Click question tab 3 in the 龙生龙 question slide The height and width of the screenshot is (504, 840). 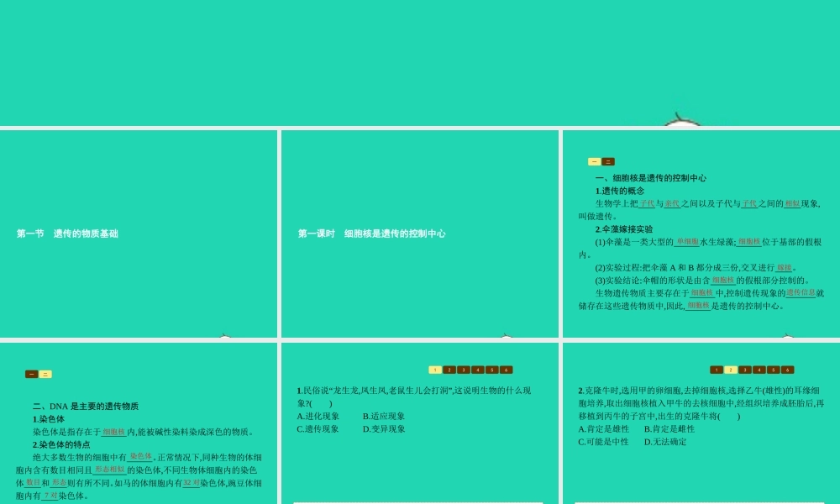pyautogui.click(x=464, y=370)
